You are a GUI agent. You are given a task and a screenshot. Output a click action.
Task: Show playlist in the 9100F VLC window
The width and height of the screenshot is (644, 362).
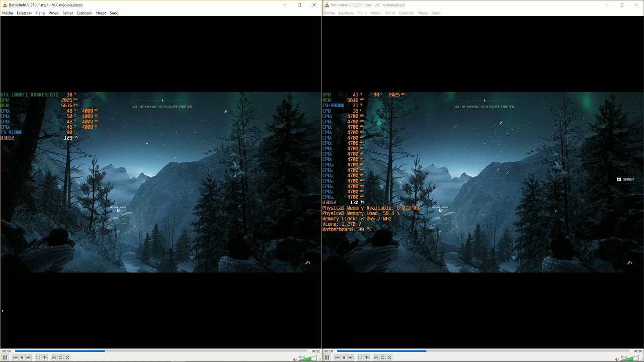tap(54, 357)
